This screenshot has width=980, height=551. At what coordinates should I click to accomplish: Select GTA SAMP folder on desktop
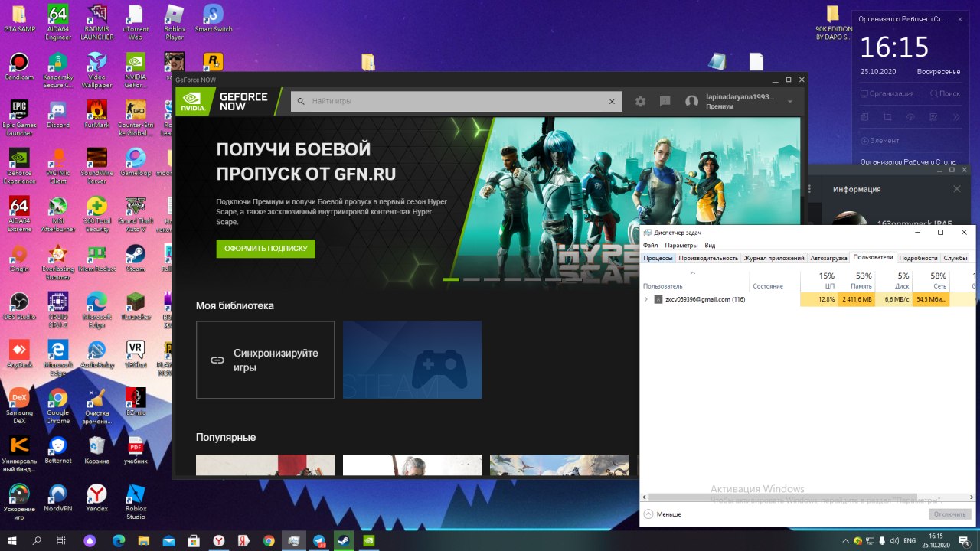19,18
